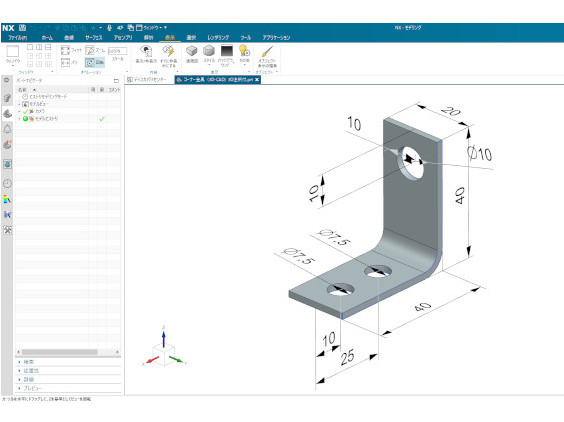Open the black background gradient swatch
This screenshot has height=422, width=564.
227,51
